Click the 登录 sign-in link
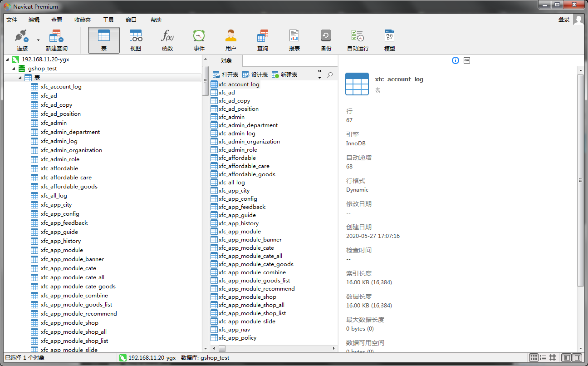This screenshot has height=366, width=588. tap(564, 20)
